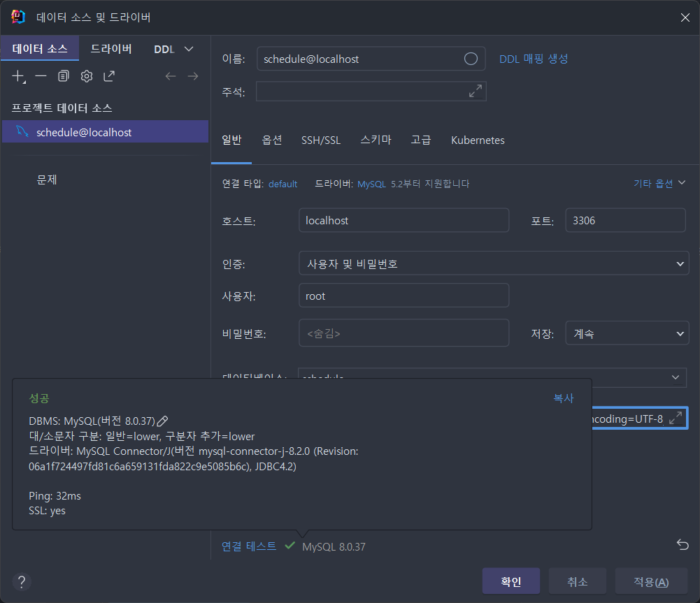Click the 프로젝트 데이터 소스 header
The height and width of the screenshot is (603, 700).
[x=62, y=108]
